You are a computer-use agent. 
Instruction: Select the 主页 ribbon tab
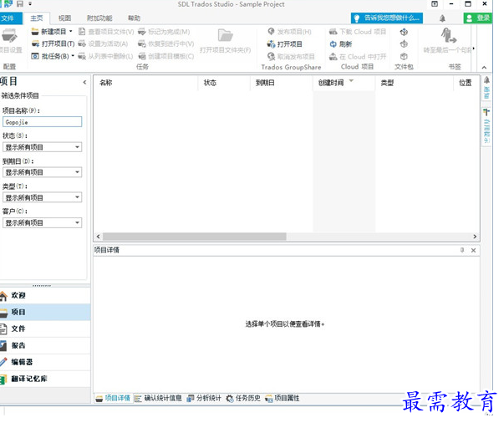37,18
